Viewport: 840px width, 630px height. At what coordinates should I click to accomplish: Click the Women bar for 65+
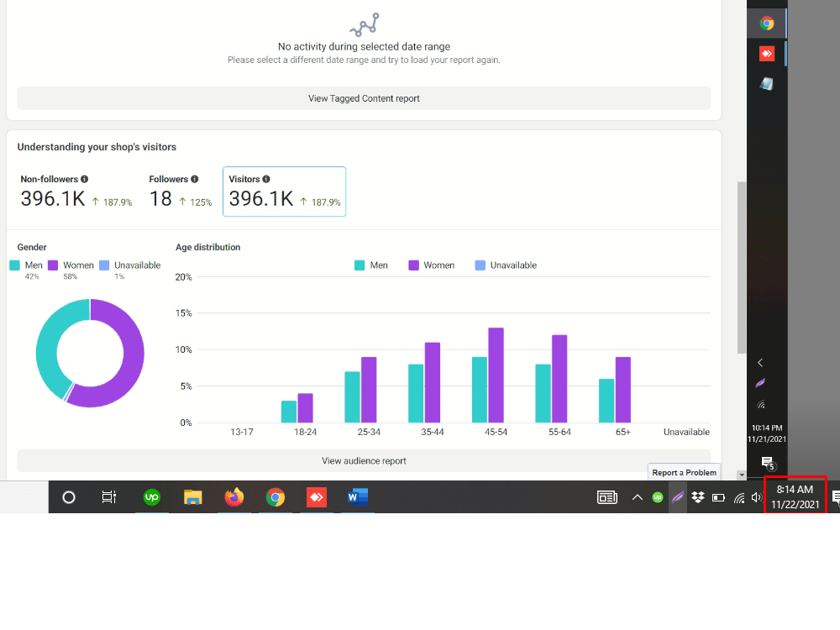tap(623, 390)
